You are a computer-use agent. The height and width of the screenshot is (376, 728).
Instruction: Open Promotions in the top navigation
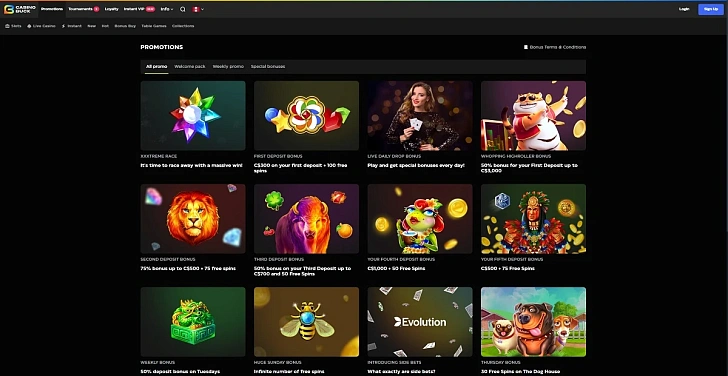[52, 9]
